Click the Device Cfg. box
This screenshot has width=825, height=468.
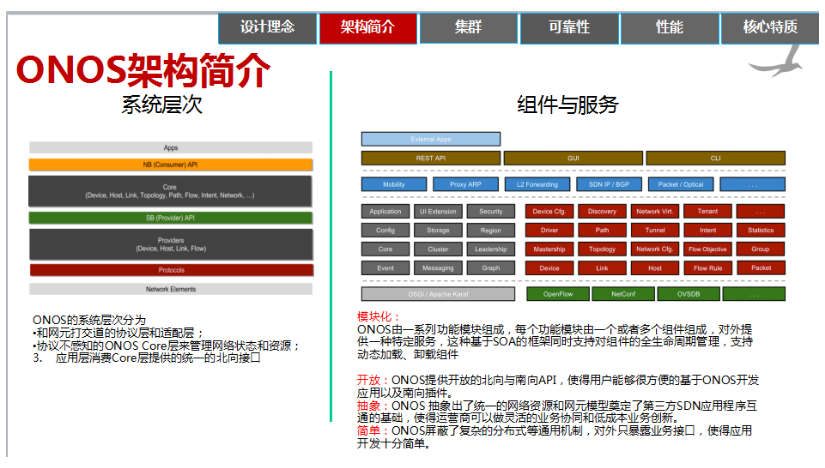click(x=549, y=211)
